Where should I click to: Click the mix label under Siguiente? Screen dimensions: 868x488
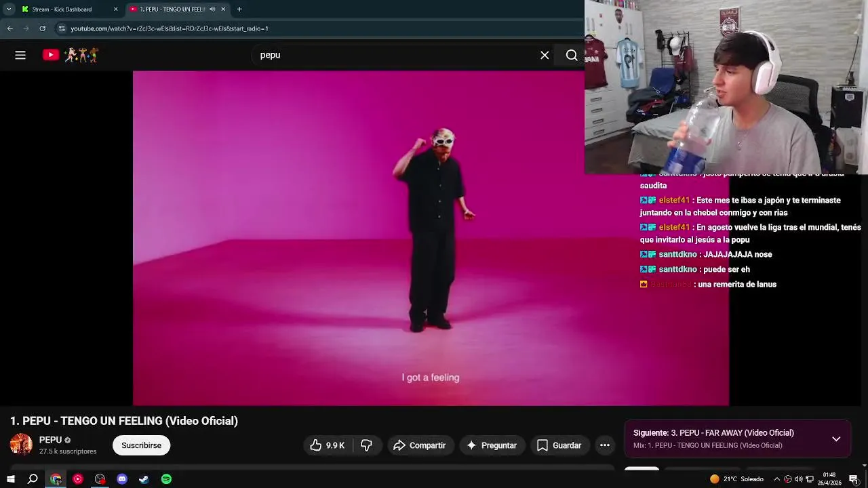708,445
